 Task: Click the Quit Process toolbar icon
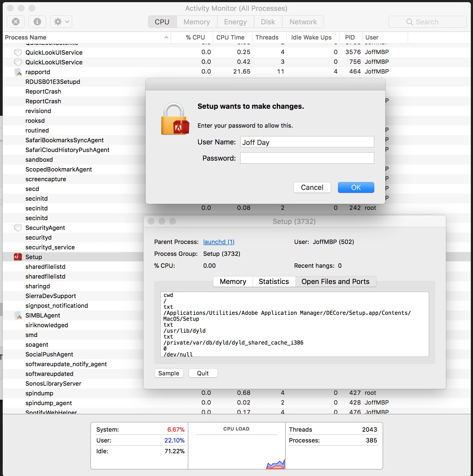point(16,22)
